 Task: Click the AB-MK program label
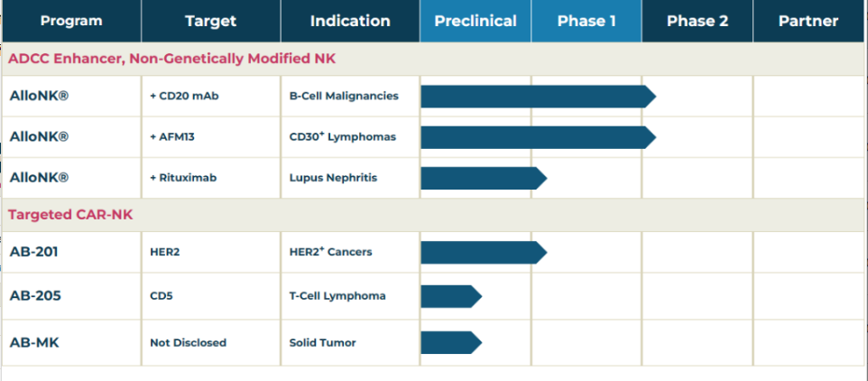point(34,342)
